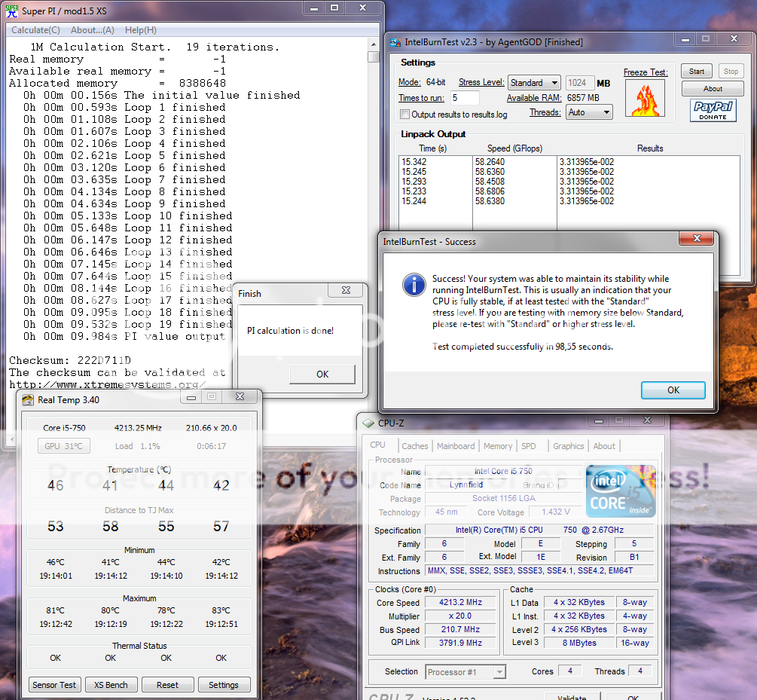Click the CPU-Z title bar icon
757x700 pixels.
[x=368, y=423]
